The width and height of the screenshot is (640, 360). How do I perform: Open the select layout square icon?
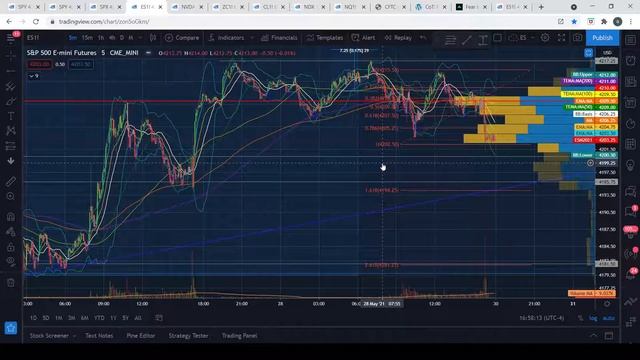point(498,38)
